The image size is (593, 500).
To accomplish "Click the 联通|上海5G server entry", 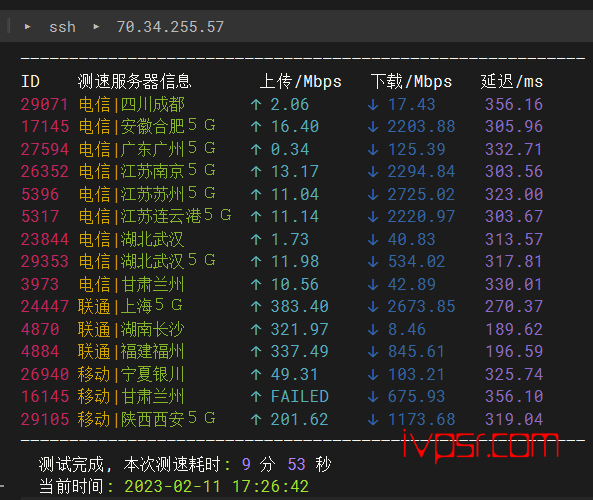I will (x=130, y=306).
